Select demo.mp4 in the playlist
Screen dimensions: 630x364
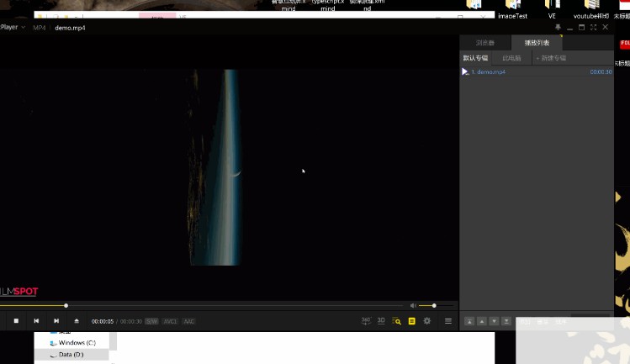488,72
